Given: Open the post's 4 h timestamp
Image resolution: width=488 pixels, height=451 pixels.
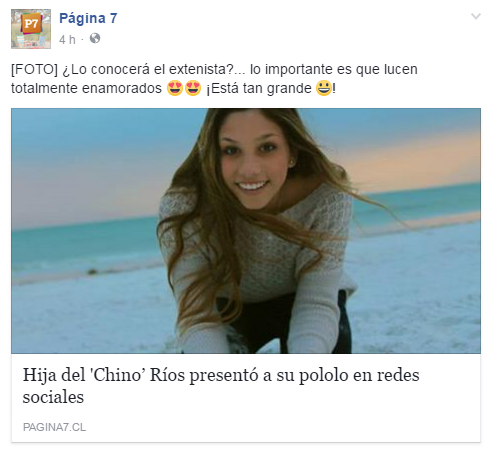Looking at the screenshot, I should (x=67, y=40).
